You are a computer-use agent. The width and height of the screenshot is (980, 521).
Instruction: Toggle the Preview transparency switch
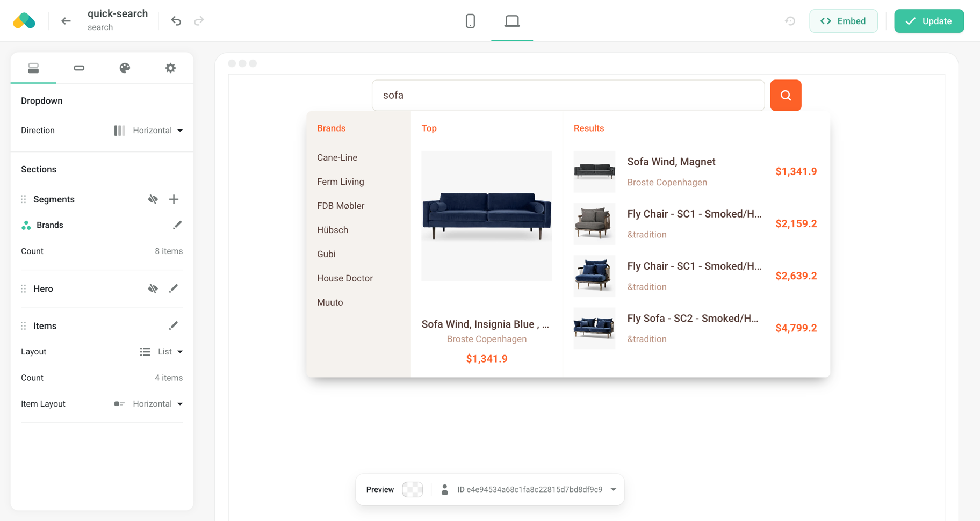point(413,489)
